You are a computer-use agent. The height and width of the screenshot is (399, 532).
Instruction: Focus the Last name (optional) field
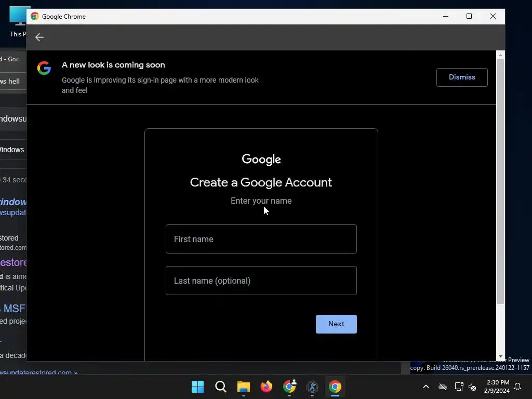click(x=261, y=281)
